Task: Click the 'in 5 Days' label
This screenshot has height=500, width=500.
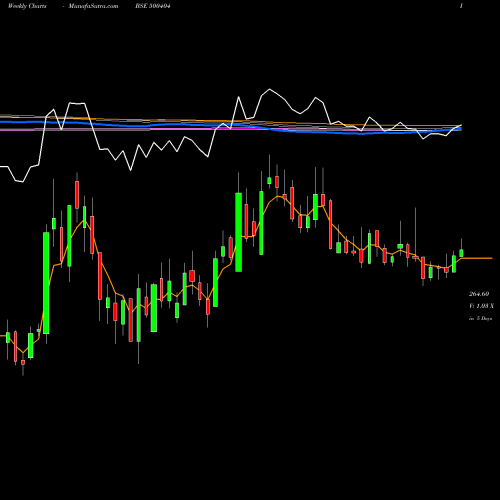Action: point(480,318)
